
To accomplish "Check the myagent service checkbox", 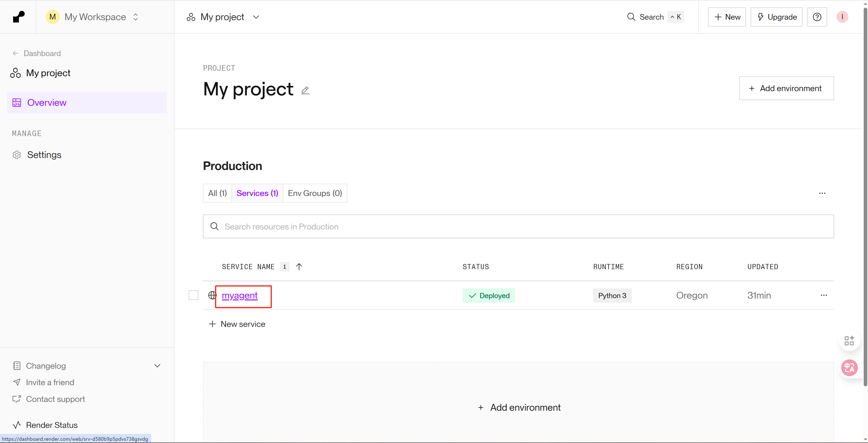I will (x=193, y=295).
